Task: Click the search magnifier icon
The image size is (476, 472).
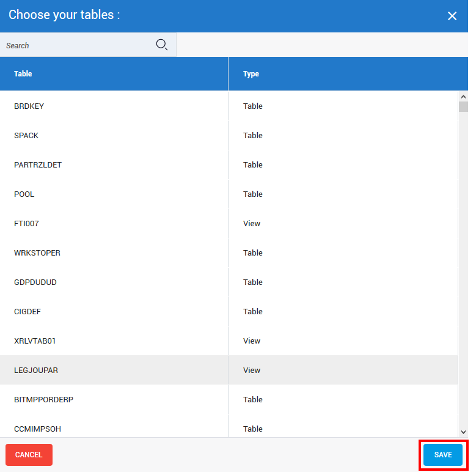Action: (x=161, y=45)
